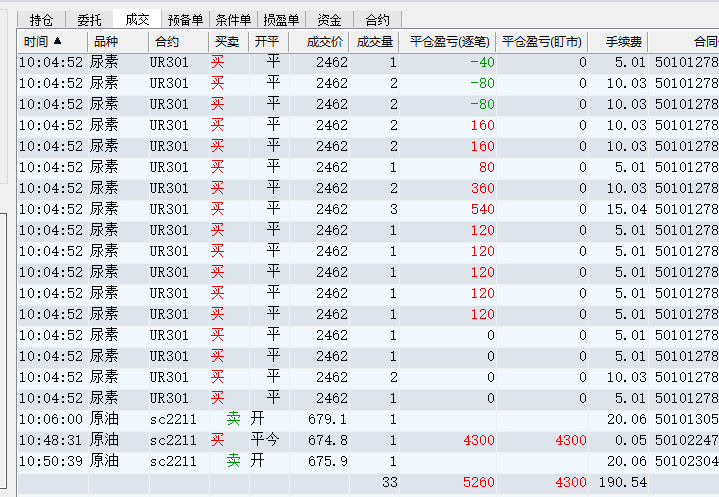Select the 成交 tab
The image size is (719, 497).
point(137,19)
